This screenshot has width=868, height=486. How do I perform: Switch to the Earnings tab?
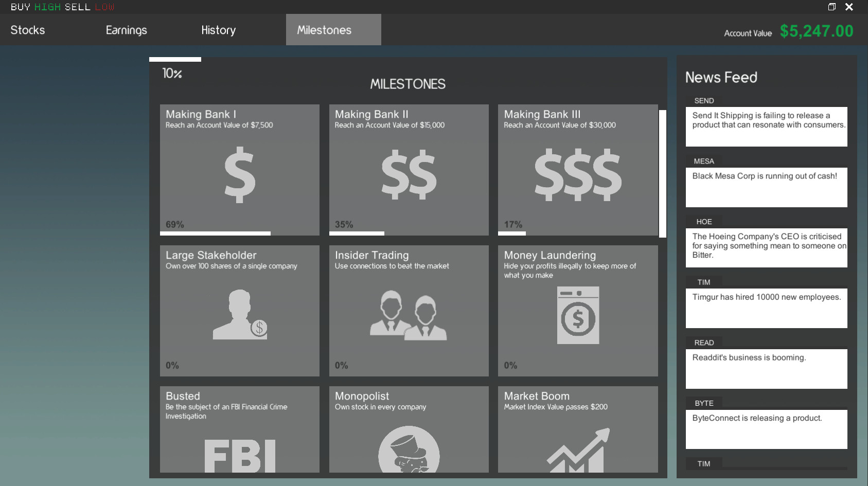click(127, 30)
